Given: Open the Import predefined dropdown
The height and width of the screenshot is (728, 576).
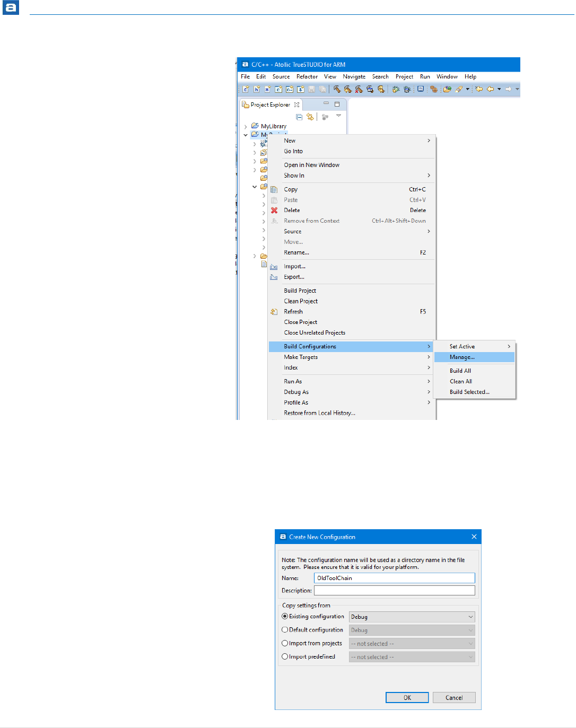Looking at the screenshot, I should (x=412, y=657).
